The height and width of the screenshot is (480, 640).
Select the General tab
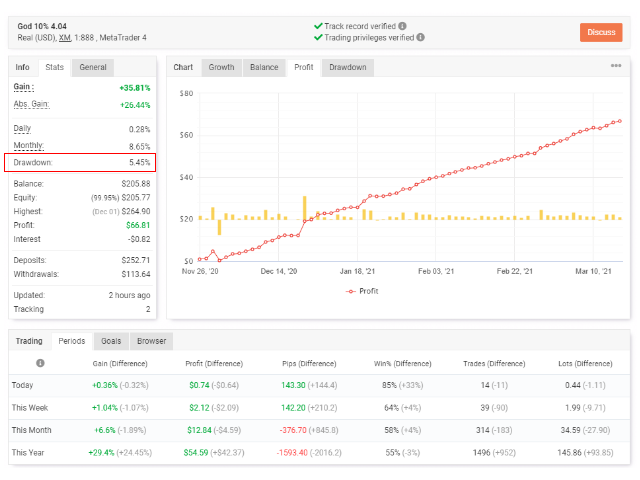(93, 68)
